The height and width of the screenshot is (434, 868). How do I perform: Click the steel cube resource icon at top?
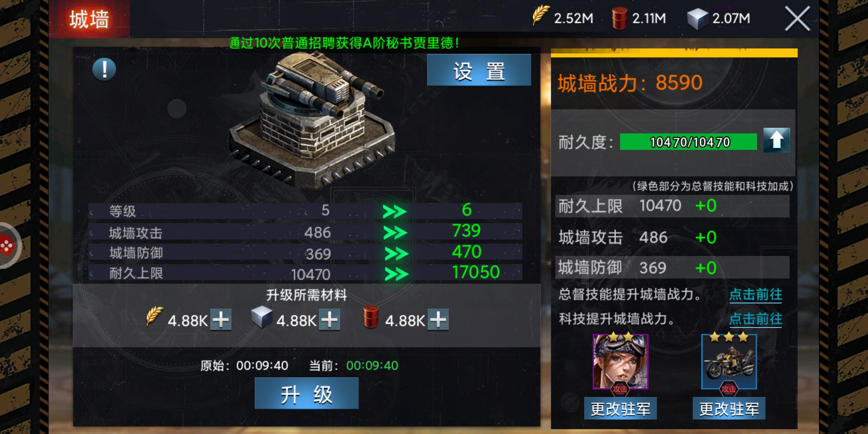coord(697,18)
